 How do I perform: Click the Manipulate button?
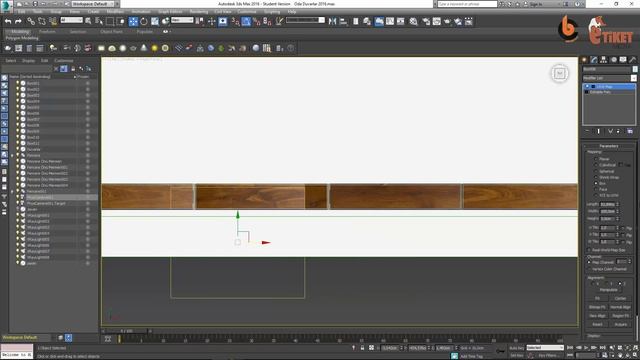(609, 290)
